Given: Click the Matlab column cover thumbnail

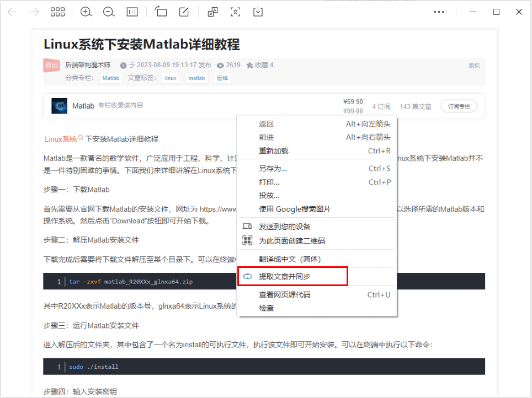Looking at the screenshot, I should (60, 106).
